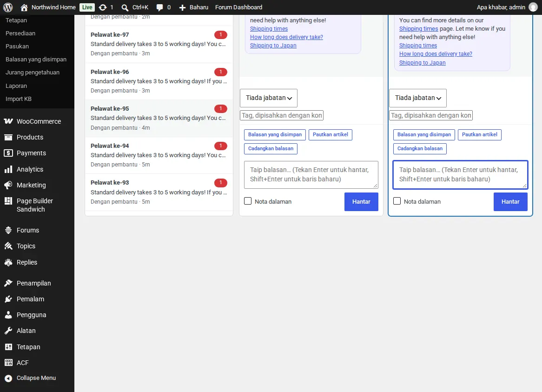Open conversation Pelawat ke-96

click(159, 81)
